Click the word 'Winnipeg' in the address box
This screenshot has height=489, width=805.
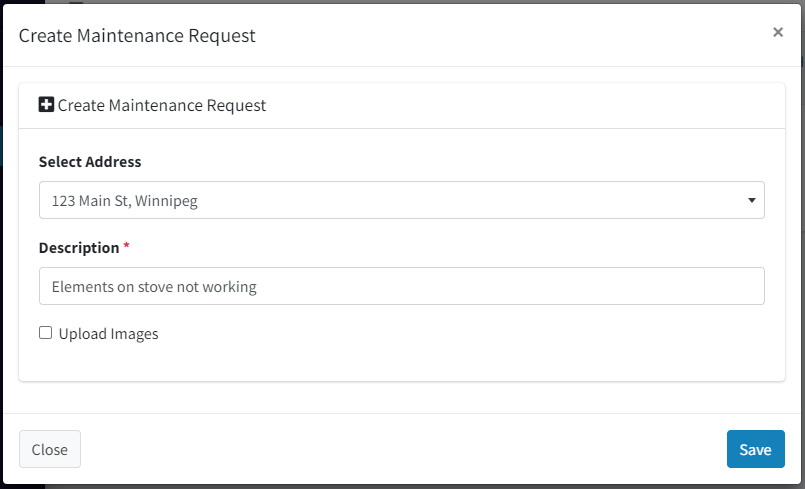click(x=166, y=201)
